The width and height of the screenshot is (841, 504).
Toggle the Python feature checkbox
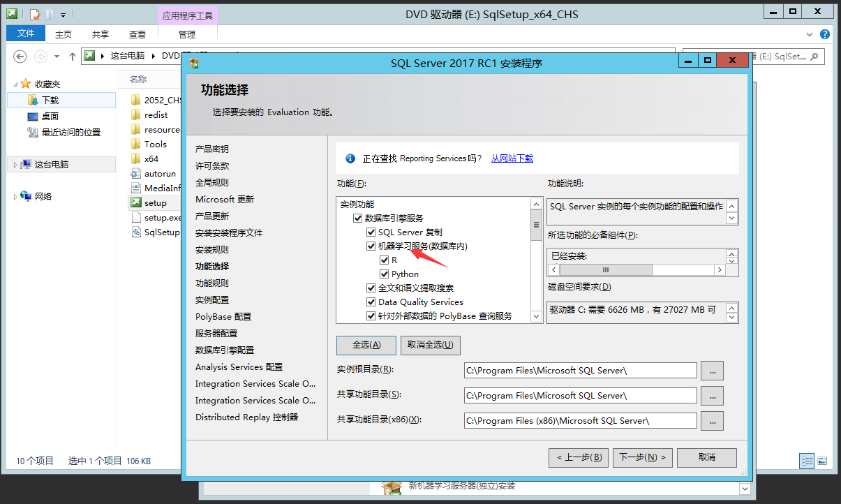[x=384, y=274]
